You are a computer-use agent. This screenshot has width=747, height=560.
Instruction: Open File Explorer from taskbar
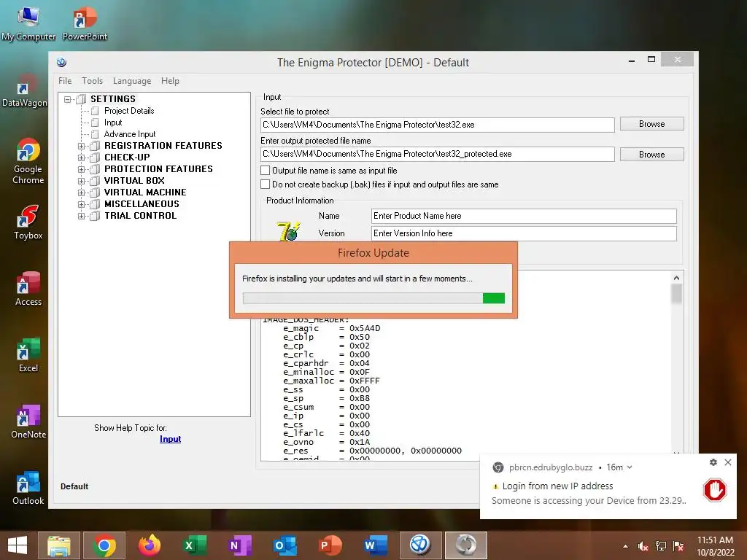(x=59, y=545)
